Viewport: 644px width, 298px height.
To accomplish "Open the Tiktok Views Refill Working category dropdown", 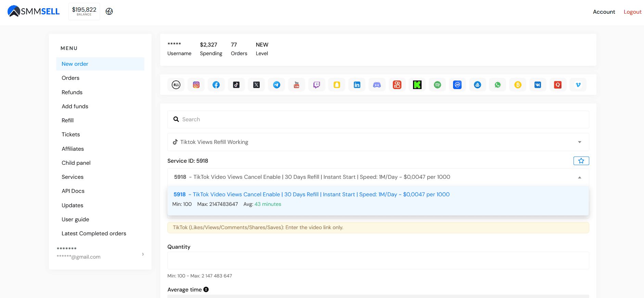I will point(378,142).
